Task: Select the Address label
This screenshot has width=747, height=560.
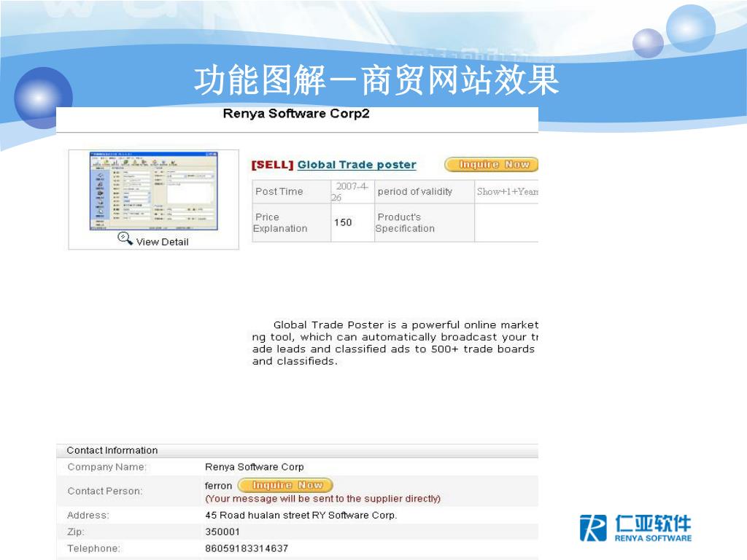Action: [x=88, y=516]
